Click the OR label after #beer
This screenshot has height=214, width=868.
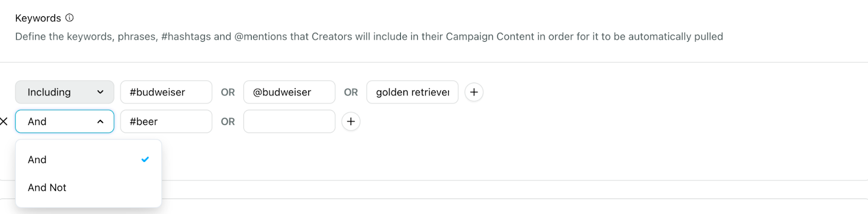point(228,121)
